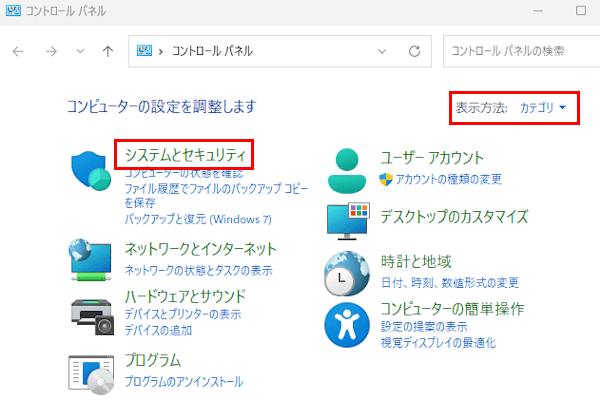This screenshot has width=600, height=401.
Task: Click the Programs disc icon
Action: [x=91, y=370]
